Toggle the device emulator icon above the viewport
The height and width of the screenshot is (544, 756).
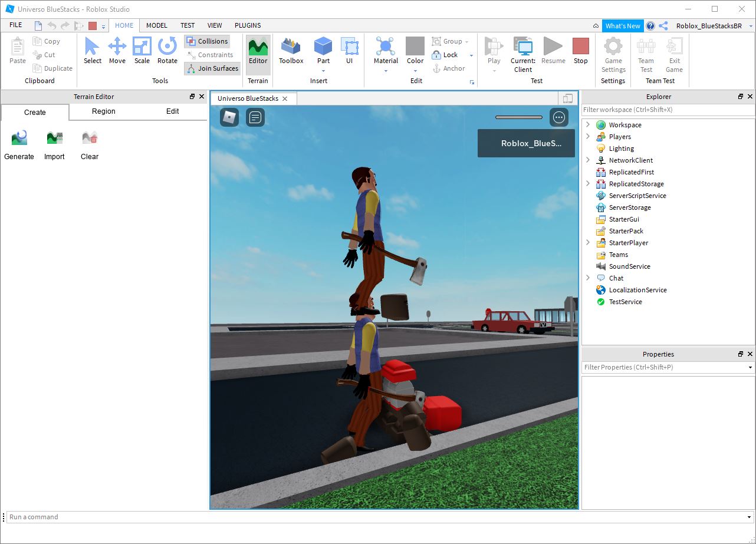pos(568,98)
